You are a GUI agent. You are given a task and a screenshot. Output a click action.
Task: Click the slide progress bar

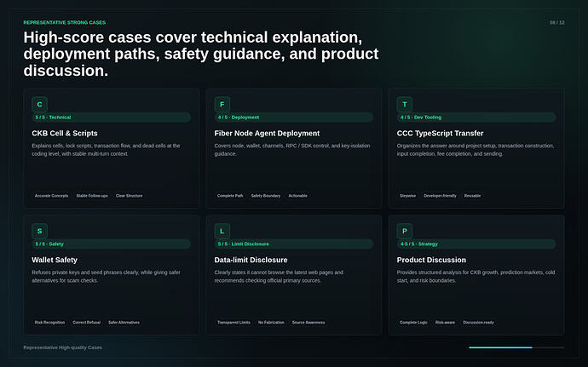[516, 347]
